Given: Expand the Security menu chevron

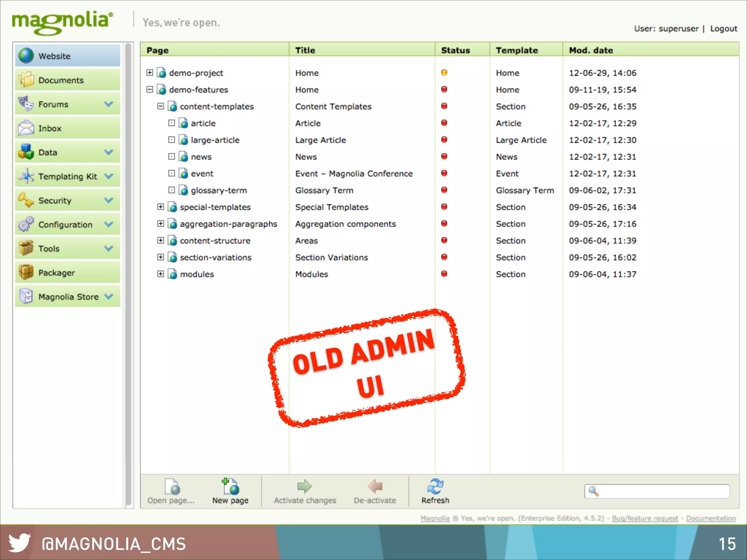Looking at the screenshot, I should 109,200.
